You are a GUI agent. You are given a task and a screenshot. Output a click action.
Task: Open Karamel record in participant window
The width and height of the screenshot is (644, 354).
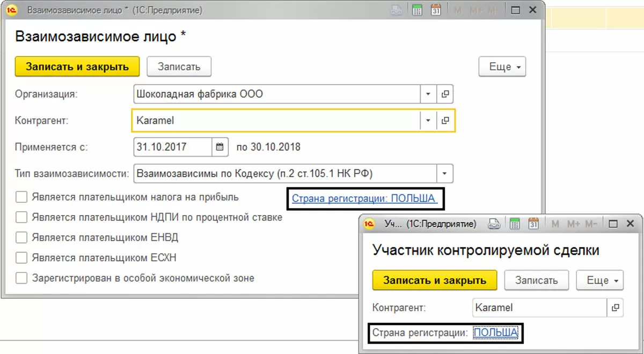[x=616, y=308]
